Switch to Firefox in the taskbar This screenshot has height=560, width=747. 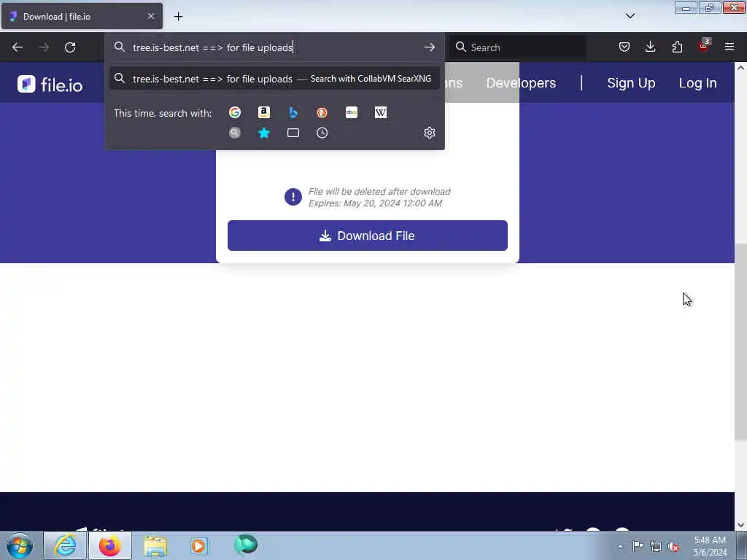click(110, 545)
